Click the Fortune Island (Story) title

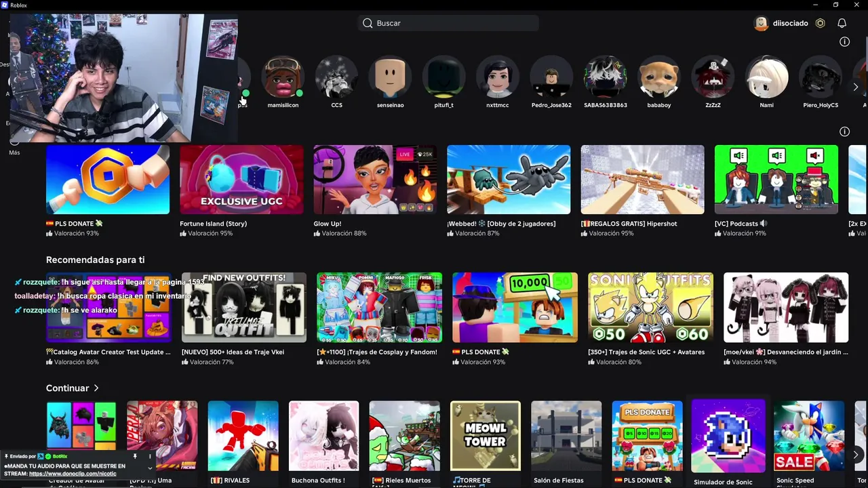[x=213, y=224]
